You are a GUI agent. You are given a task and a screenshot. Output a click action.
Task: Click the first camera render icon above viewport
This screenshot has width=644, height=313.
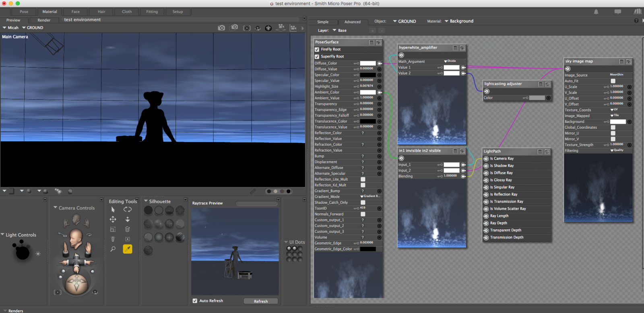[x=221, y=28]
